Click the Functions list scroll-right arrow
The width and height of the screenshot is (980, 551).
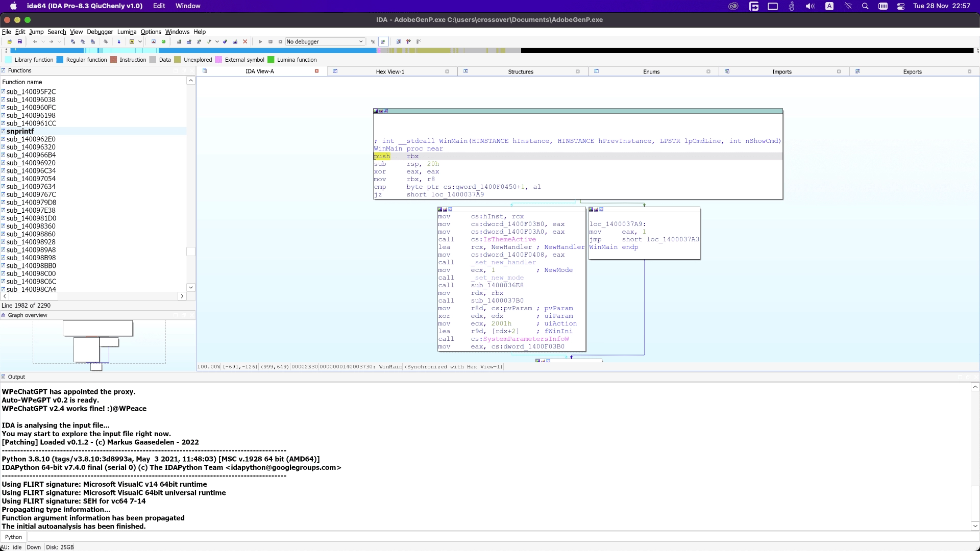(x=182, y=296)
